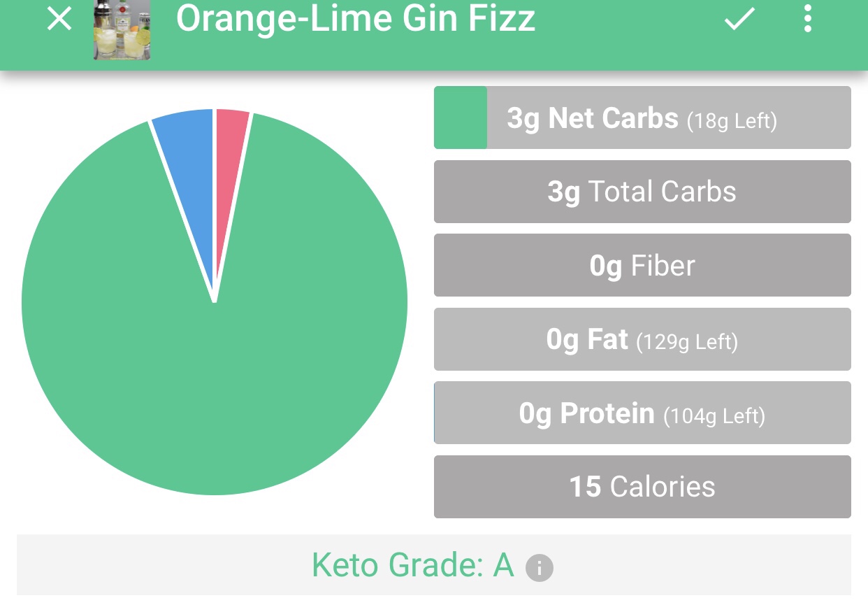
Task: Tap the Orange-Lime Gin Fizz thumbnail image
Action: (122, 29)
